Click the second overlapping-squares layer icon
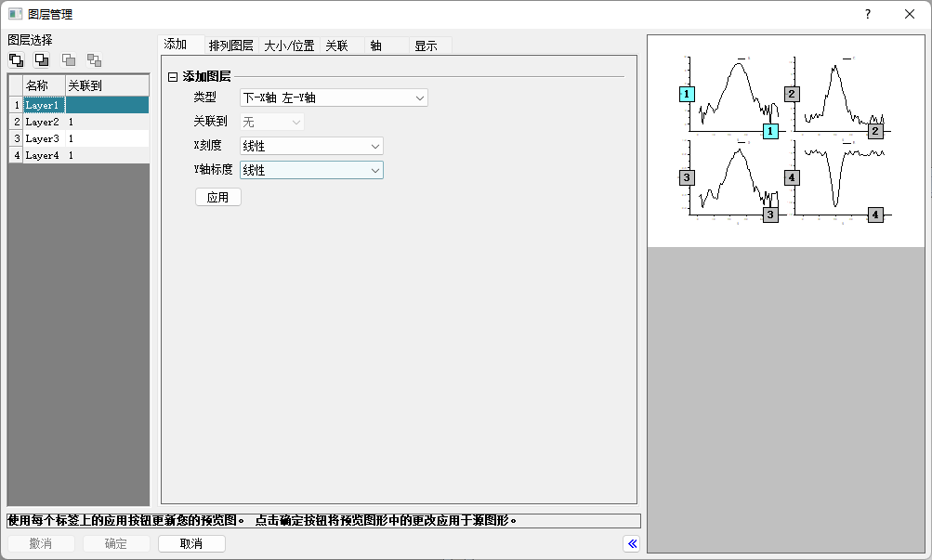 point(42,60)
